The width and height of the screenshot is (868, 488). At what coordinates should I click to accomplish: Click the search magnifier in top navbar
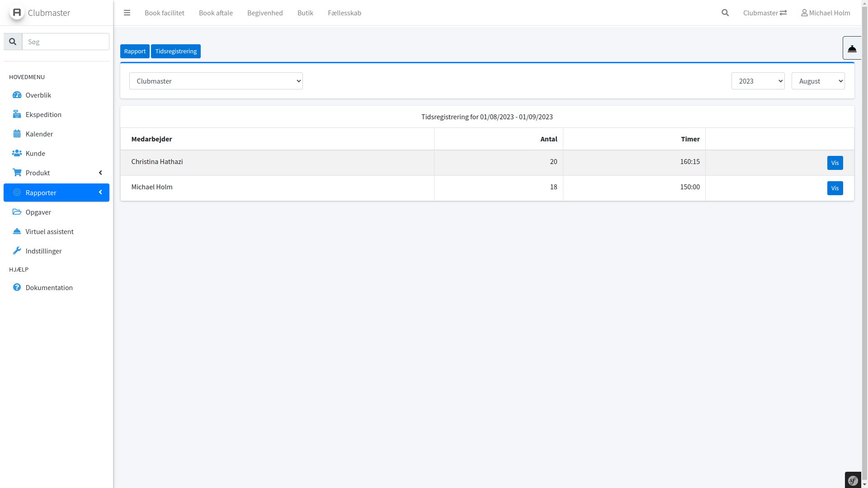point(725,13)
